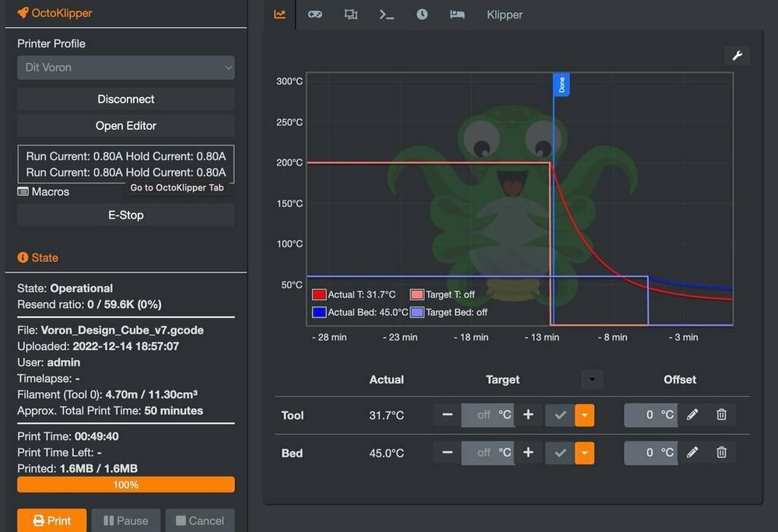The height and width of the screenshot is (532, 778).
Task: Open the Terminal tab icon
Action: [x=387, y=14]
